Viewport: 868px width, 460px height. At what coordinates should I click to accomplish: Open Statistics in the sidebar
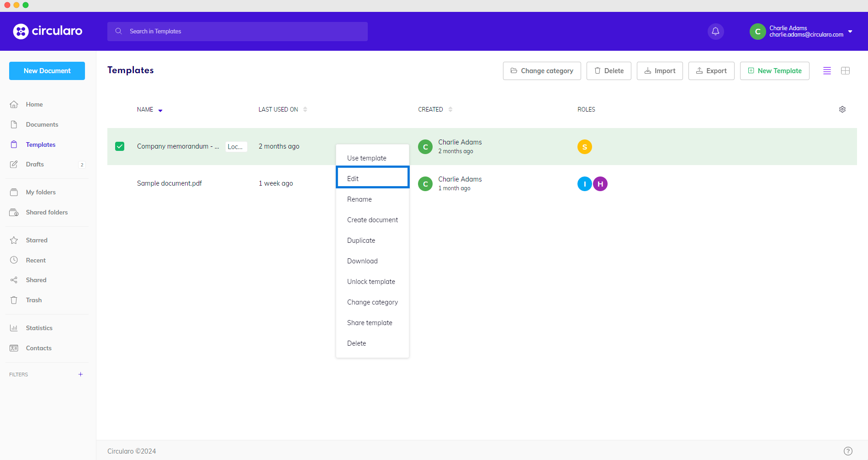click(39, 328)
